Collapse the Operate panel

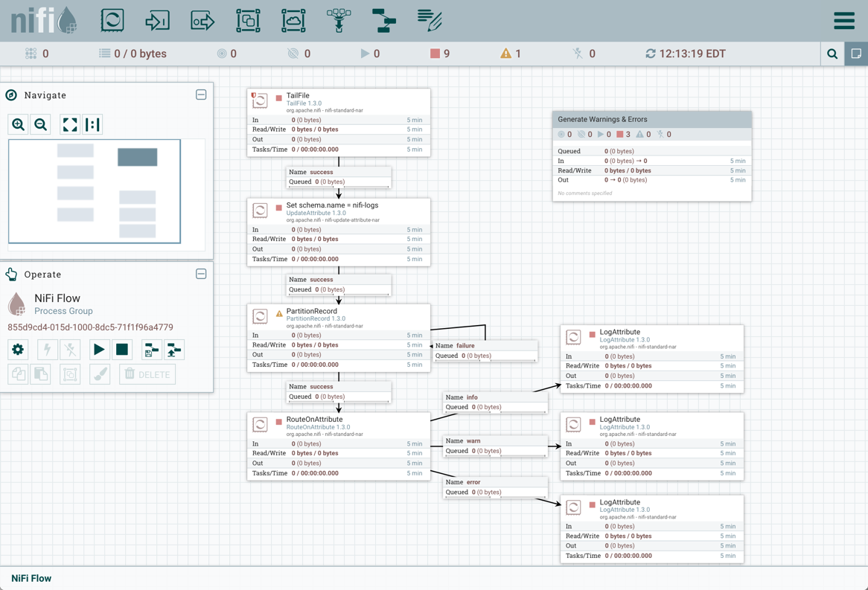pyautogui.click(x=201, y=274)
